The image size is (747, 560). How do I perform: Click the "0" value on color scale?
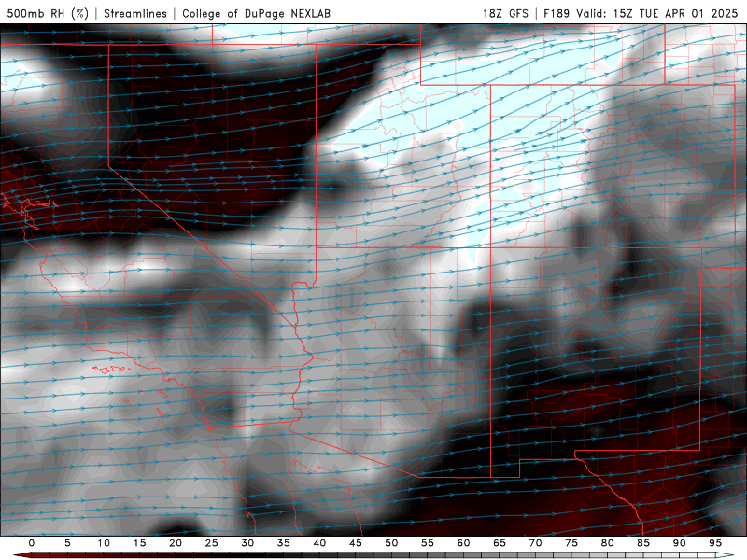(32, 543)
